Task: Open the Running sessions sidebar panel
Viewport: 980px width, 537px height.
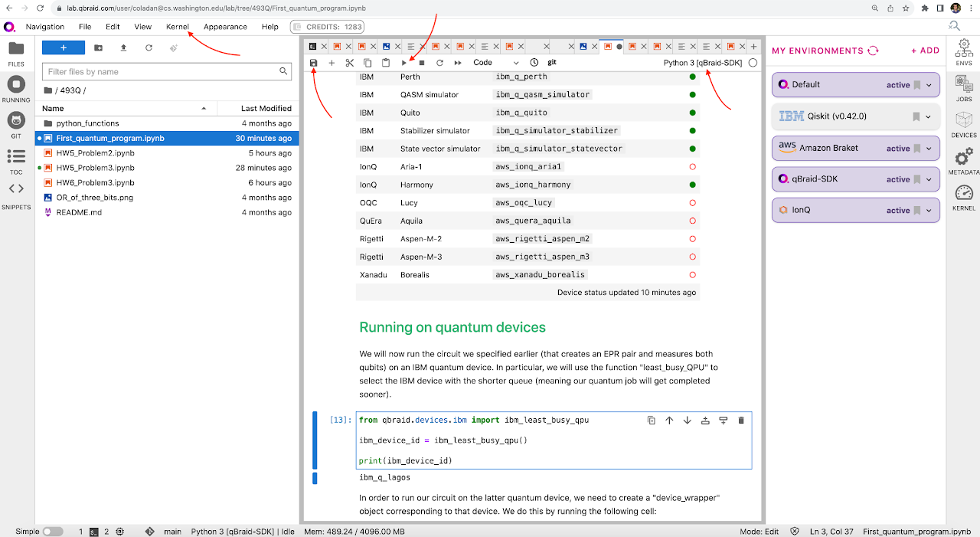Action: [16, 89]
